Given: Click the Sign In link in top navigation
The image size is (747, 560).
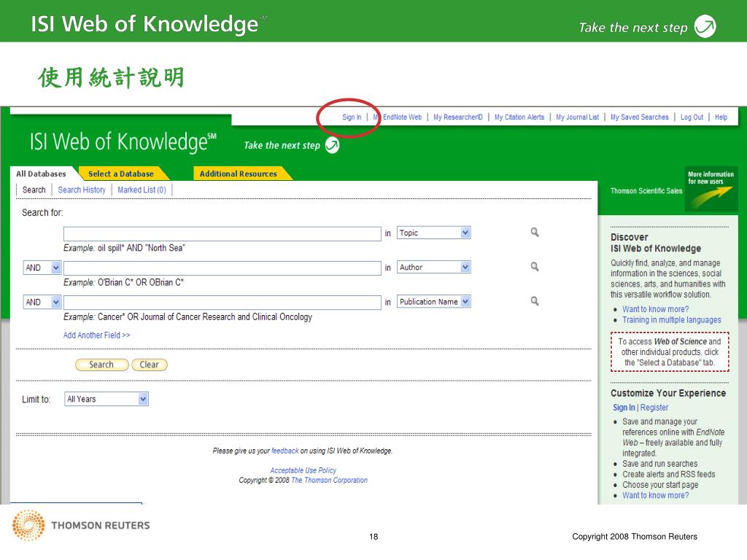Looking at the screenshot, I should [x=352, y=117].
